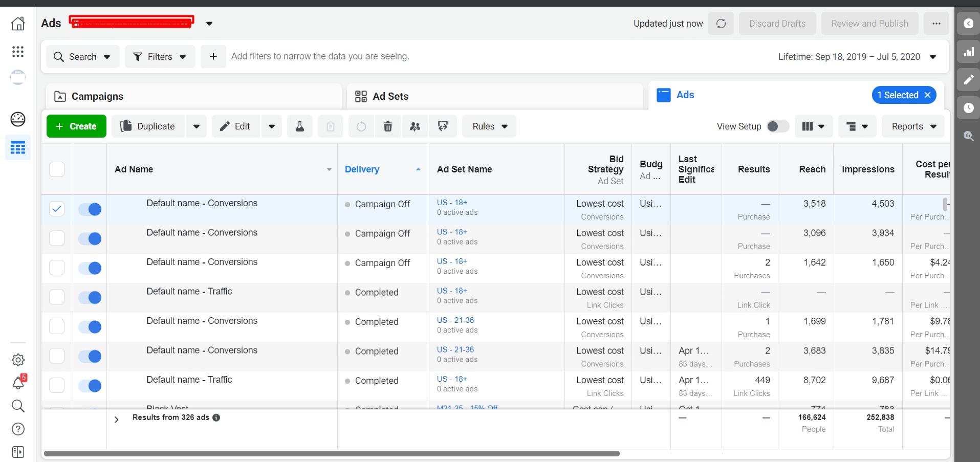Click the Duplicate button
The height and width of the screenshot is (462, 980).
tap(148, 126)
